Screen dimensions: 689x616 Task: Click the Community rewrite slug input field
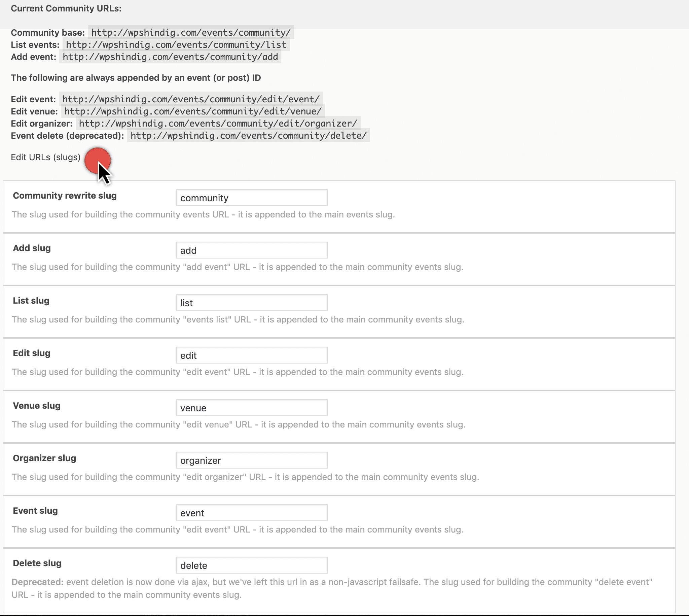coord(252,198)
